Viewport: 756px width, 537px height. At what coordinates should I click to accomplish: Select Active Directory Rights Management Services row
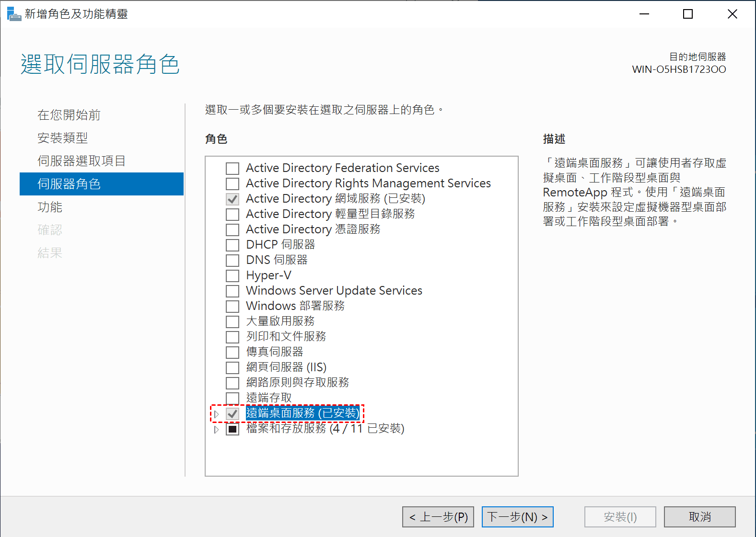(368, 183)
